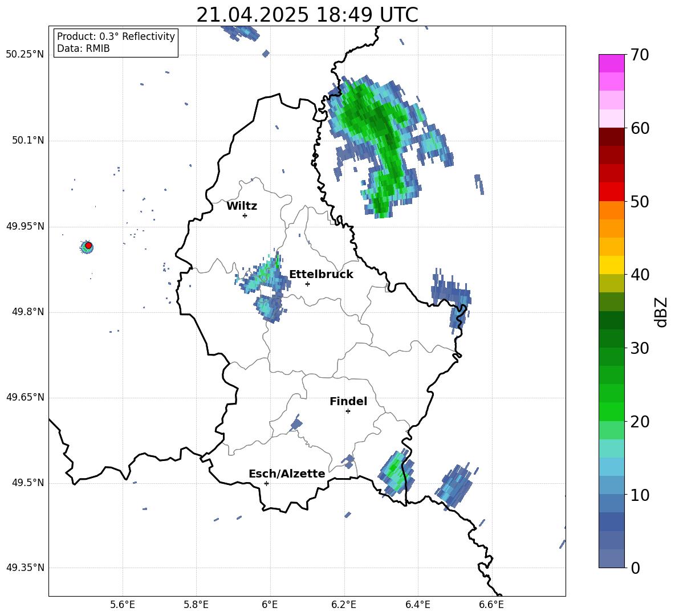Viewport: 675px width, 616px height.
Task: Click the red radar site marker
Action: coord(88,246)
